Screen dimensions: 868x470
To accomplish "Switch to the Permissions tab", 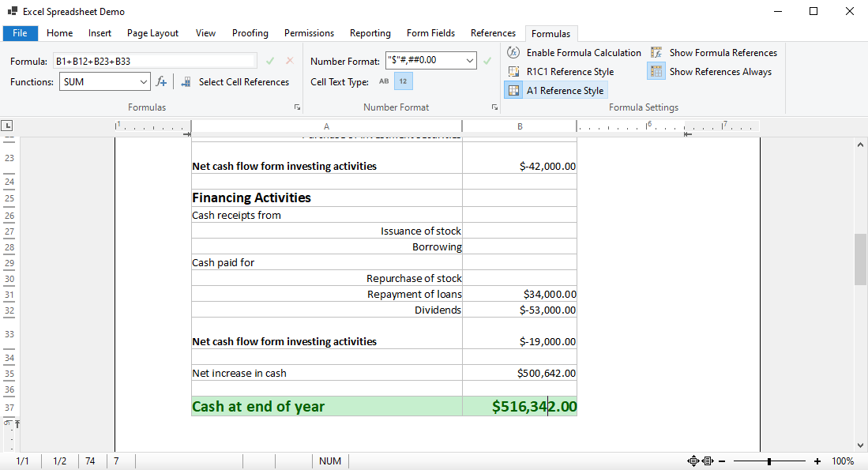I will tap(309, 33).
